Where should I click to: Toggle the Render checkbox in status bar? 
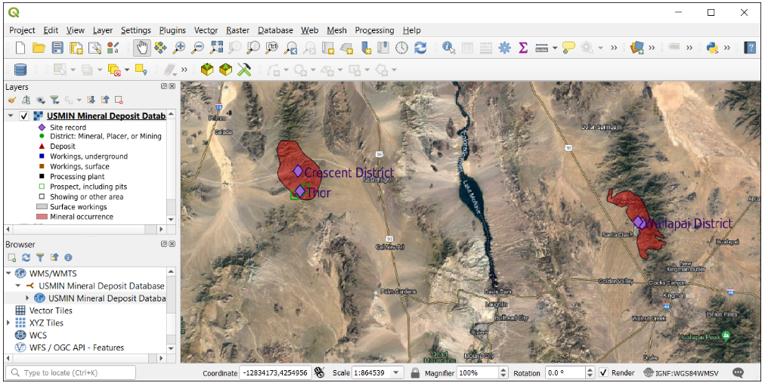tap(603, 373)
